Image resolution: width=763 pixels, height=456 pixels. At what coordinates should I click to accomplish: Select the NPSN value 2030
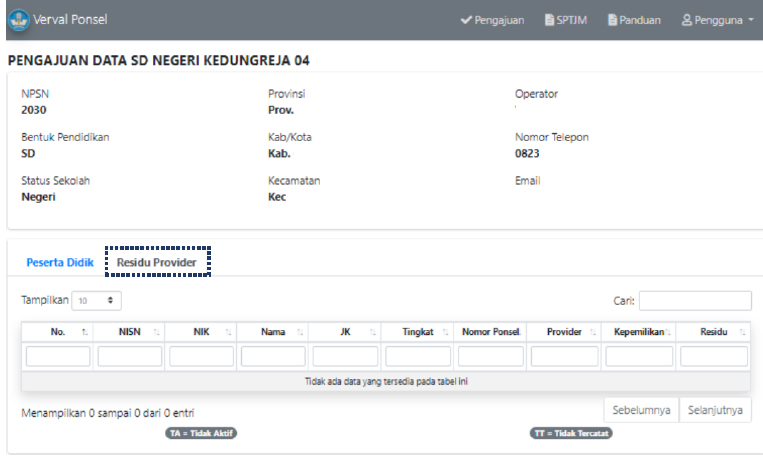click(34, 110)
